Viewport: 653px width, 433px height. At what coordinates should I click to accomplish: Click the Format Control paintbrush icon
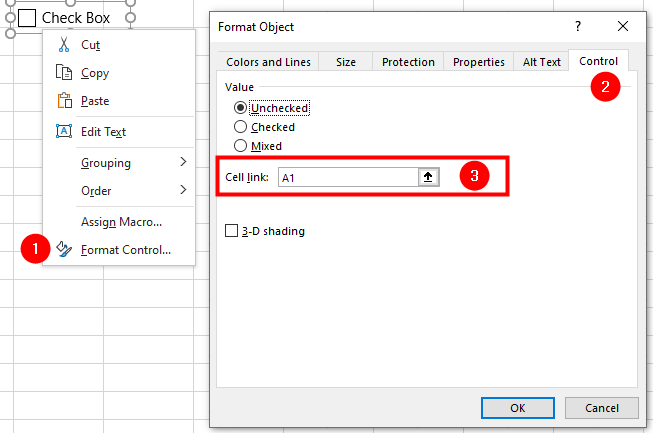click(64, 249)
